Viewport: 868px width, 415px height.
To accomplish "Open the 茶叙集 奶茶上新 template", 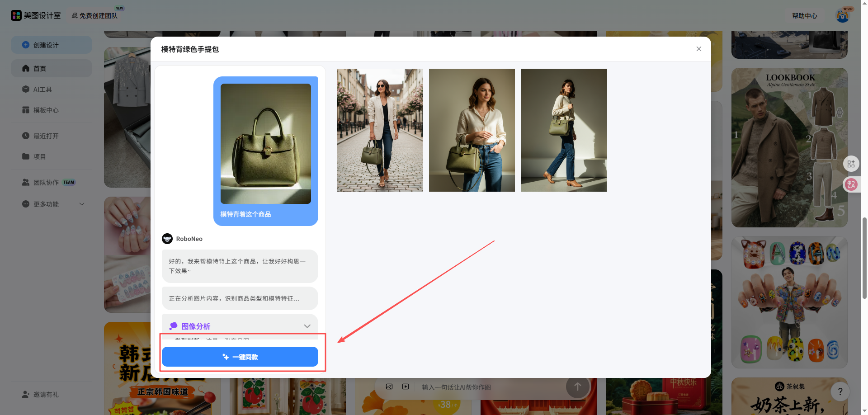I will coord(789,396).
